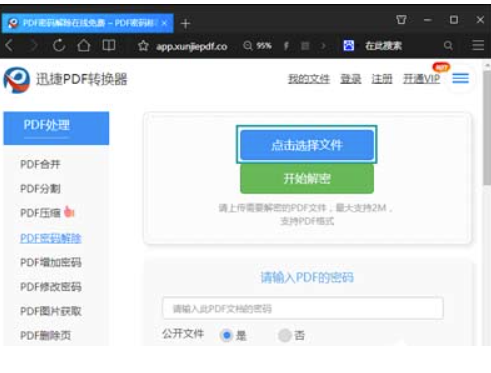Click the browser forward arrow
491x373 pixels.
(x=34, y=45)
